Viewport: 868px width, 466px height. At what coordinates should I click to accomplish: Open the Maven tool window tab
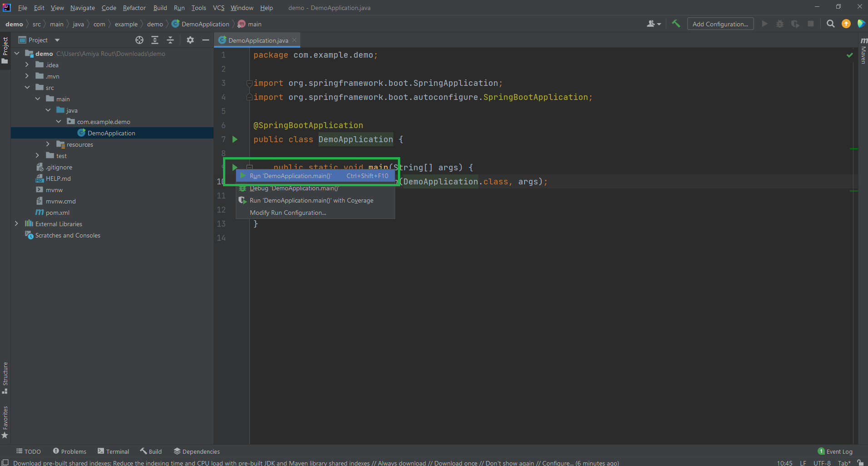863,50
